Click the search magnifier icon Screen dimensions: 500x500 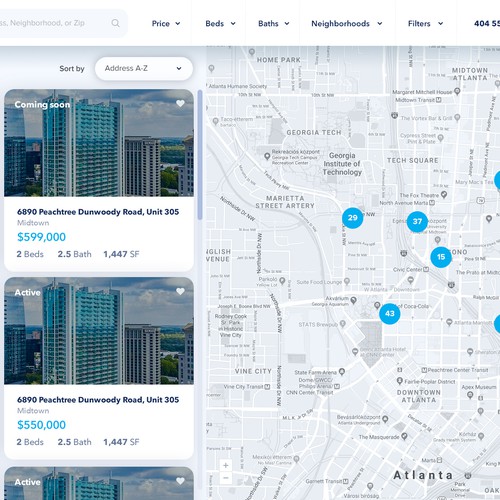pos(115,23)
